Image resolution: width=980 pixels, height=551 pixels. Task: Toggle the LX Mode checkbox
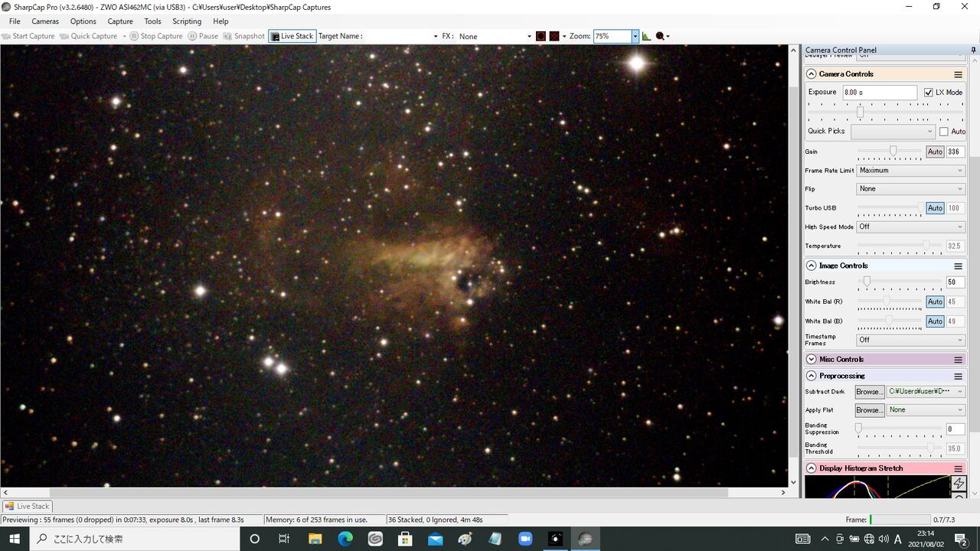tap(929, 93)
